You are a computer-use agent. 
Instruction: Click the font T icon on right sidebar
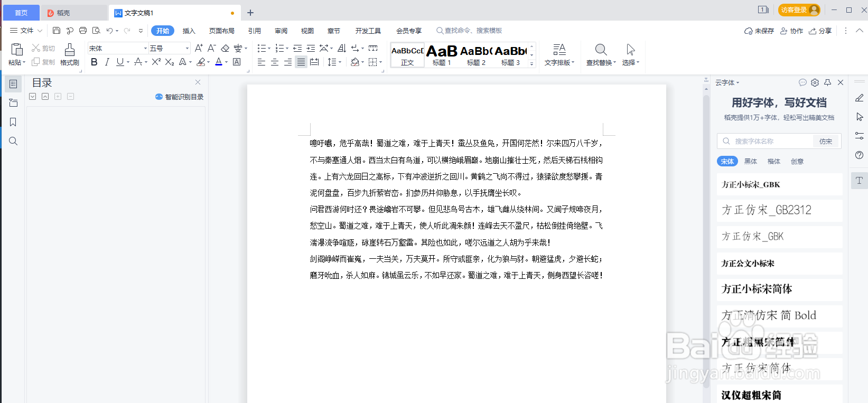(860, 180)
